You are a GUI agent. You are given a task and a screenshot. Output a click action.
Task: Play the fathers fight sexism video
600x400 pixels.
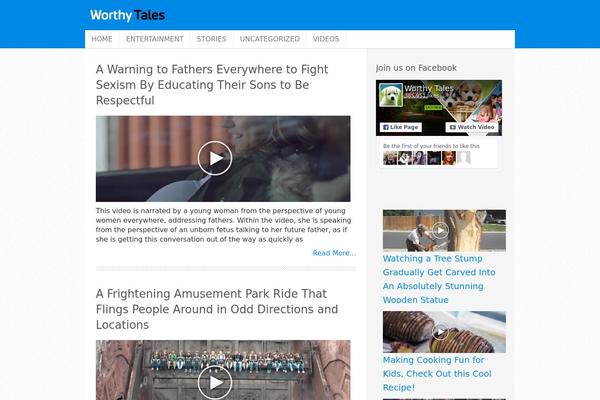[215, 158]
